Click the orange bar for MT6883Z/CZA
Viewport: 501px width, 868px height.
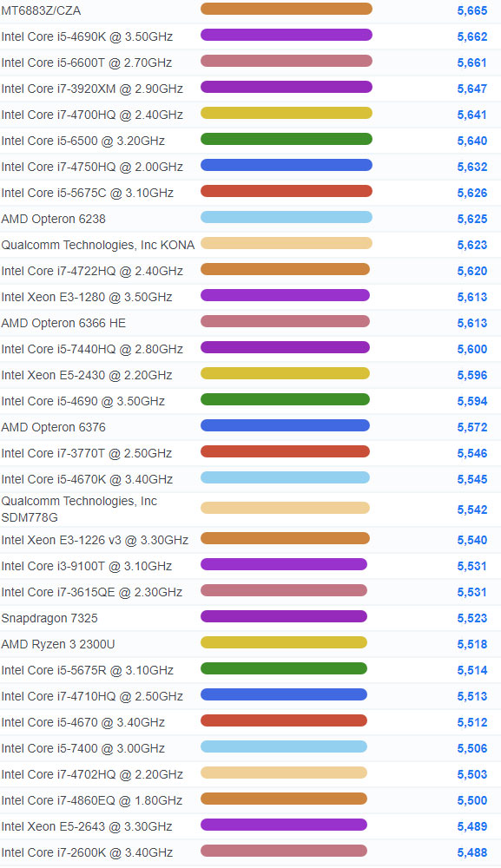tap(287, 9)
